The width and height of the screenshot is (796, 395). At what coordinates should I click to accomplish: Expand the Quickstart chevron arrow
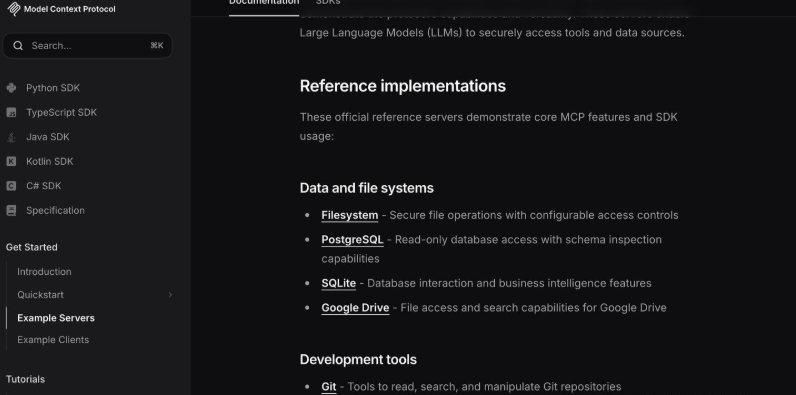(x=170, y=294)
